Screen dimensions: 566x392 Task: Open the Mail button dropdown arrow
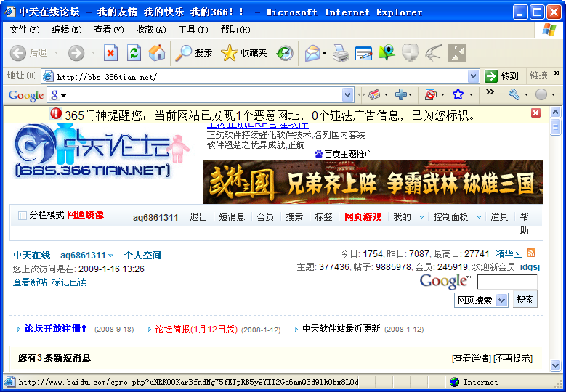(x=324, y=54)
